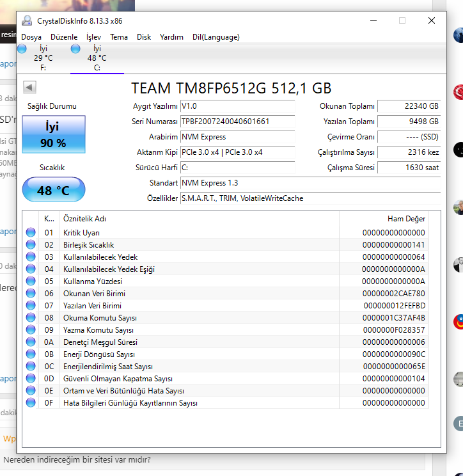The image size is (463, 476).
Task: Click the Çalışma Süresi 1630 saat value
Action: 409,168
